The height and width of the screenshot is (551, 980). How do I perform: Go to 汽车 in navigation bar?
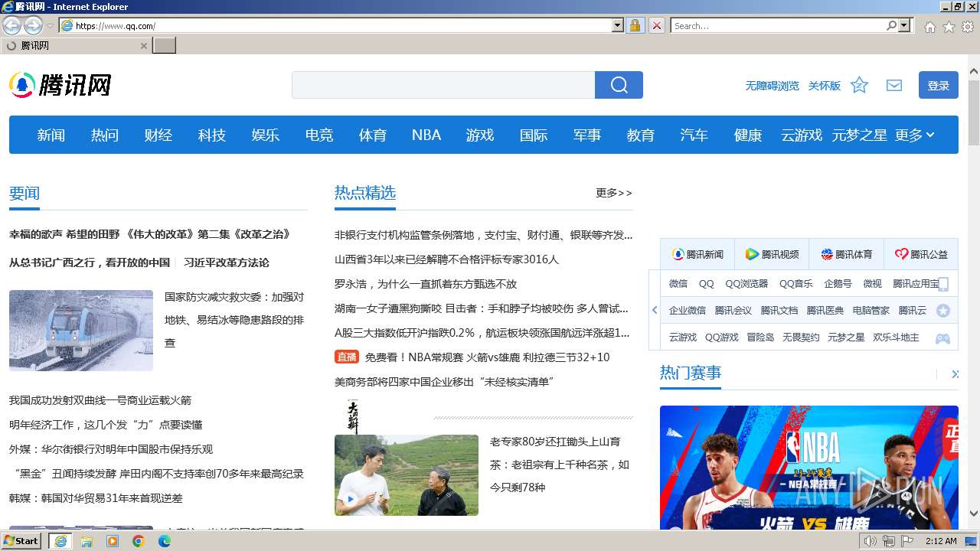[x=694, y=135]
